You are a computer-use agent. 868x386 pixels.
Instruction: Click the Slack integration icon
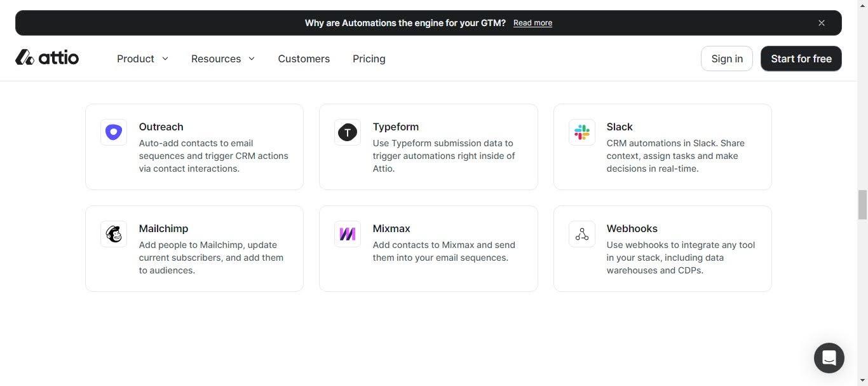tap(581, 132)
